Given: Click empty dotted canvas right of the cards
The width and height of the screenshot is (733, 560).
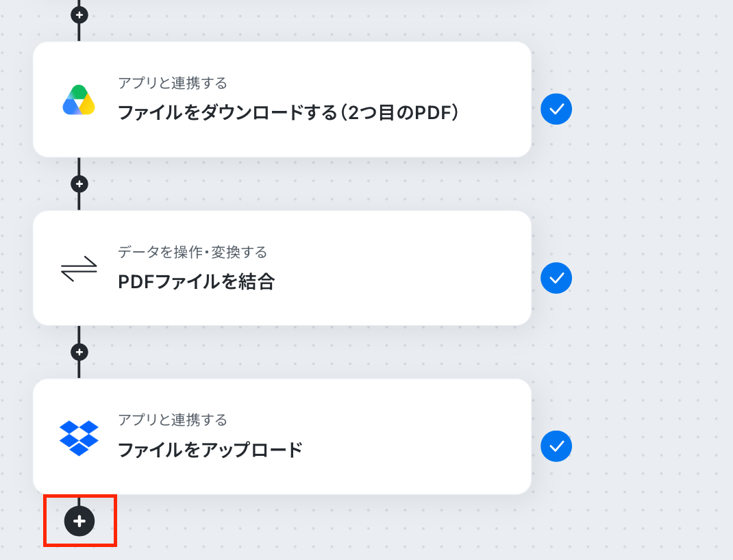Looking at the screenshot, I should pos(654,280).
